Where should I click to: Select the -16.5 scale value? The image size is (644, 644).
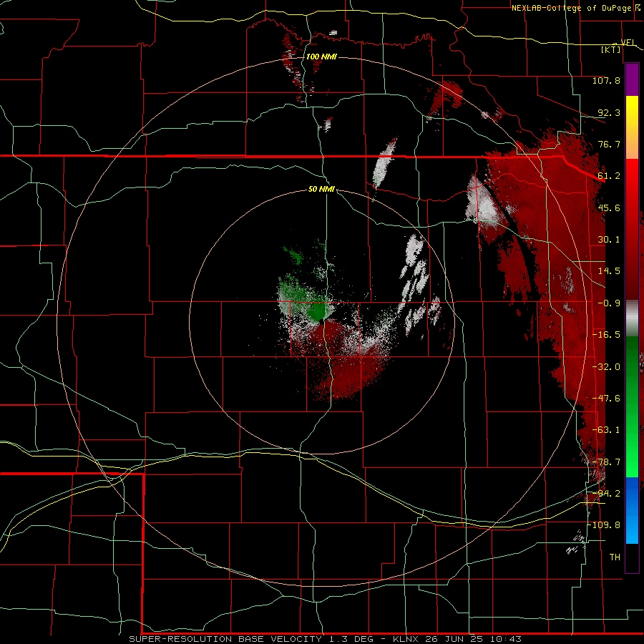pyautogui.click(x=606, y=335)
